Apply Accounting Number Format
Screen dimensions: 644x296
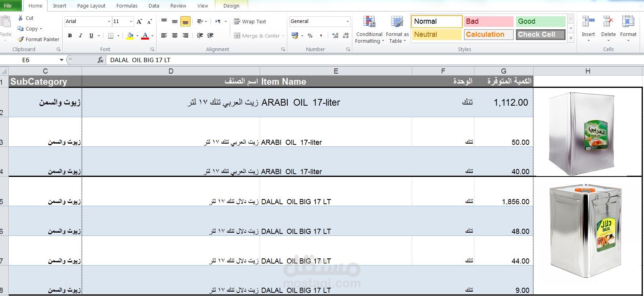pyautogui.click(x=295, y=36)
